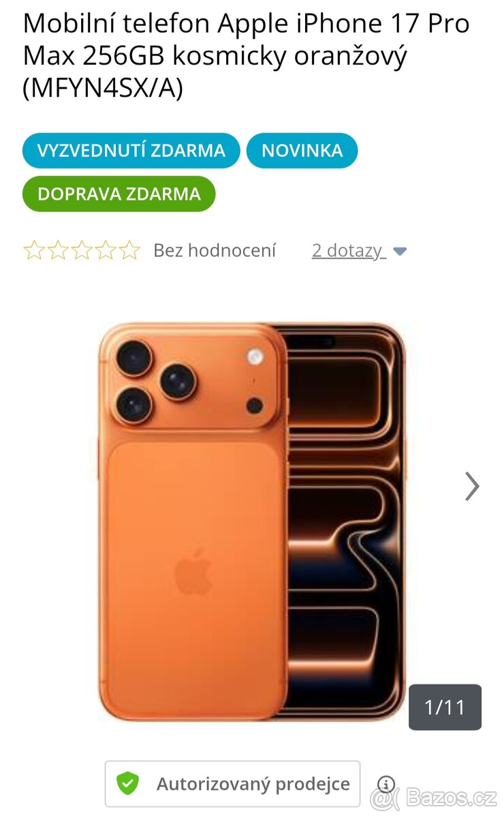504x818 pixels.
Task: Click the third rating star
Action: (82, 250)
